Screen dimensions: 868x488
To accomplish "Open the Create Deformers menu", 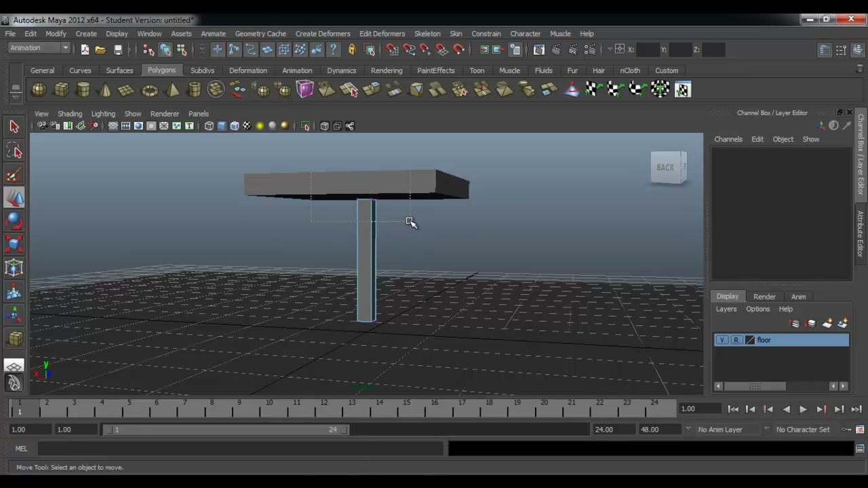I will [x=322, y=34].
